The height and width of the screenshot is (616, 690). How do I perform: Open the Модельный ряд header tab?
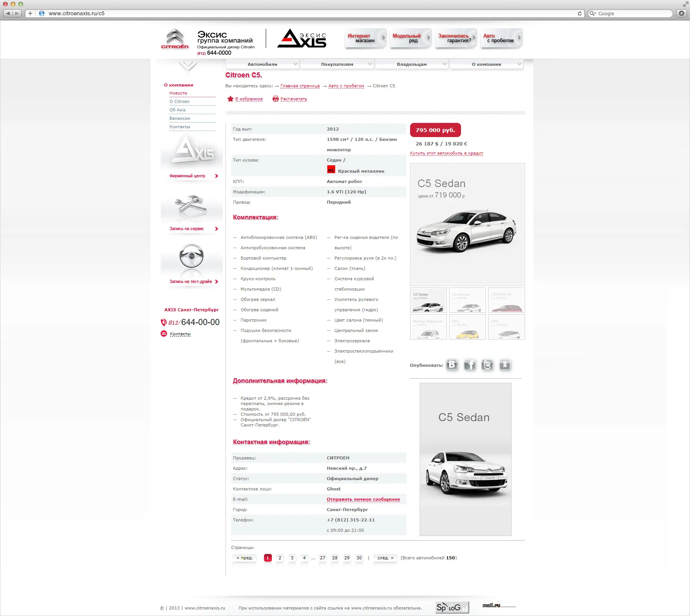point(410,38)
